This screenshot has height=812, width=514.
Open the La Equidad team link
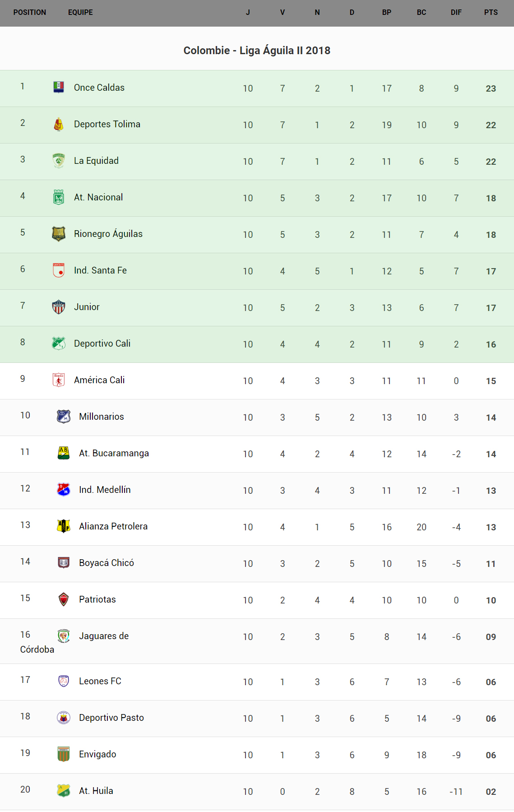[x=96, y=161]
